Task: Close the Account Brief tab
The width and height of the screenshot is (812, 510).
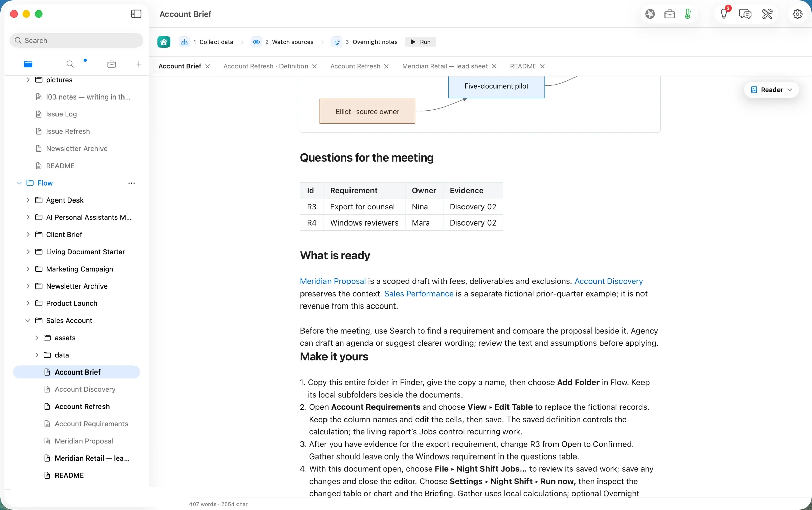Action: [x=208, y=66]
